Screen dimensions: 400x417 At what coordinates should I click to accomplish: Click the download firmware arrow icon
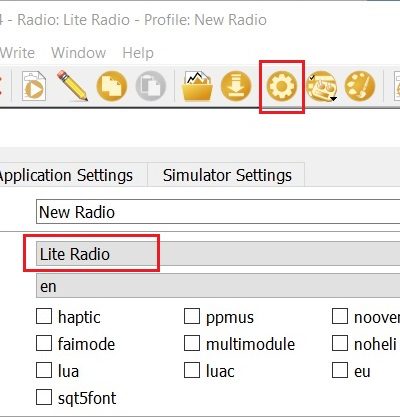(x=236, y=86)
